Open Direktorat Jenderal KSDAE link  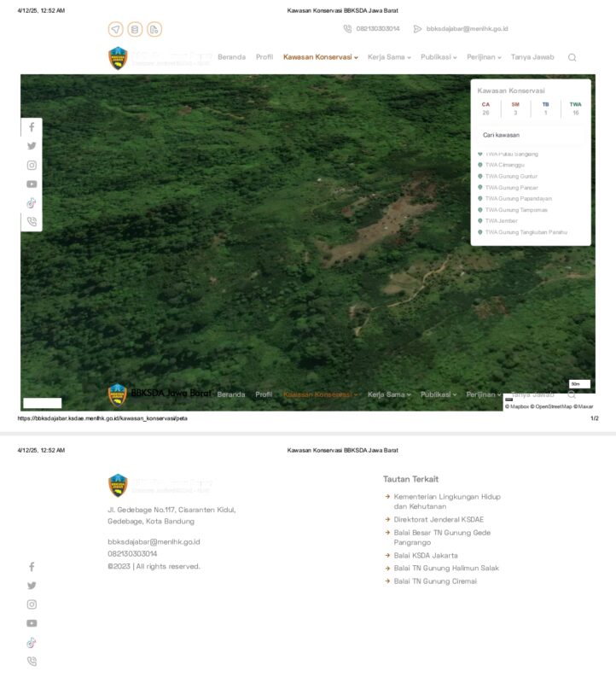(438, 519)
